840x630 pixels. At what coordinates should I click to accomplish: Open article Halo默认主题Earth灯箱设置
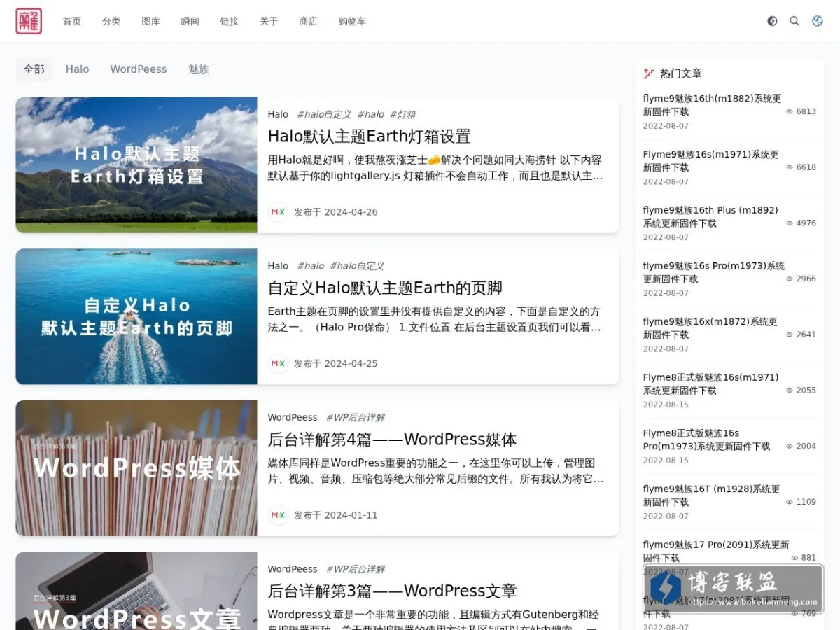(x=369, y=136)
